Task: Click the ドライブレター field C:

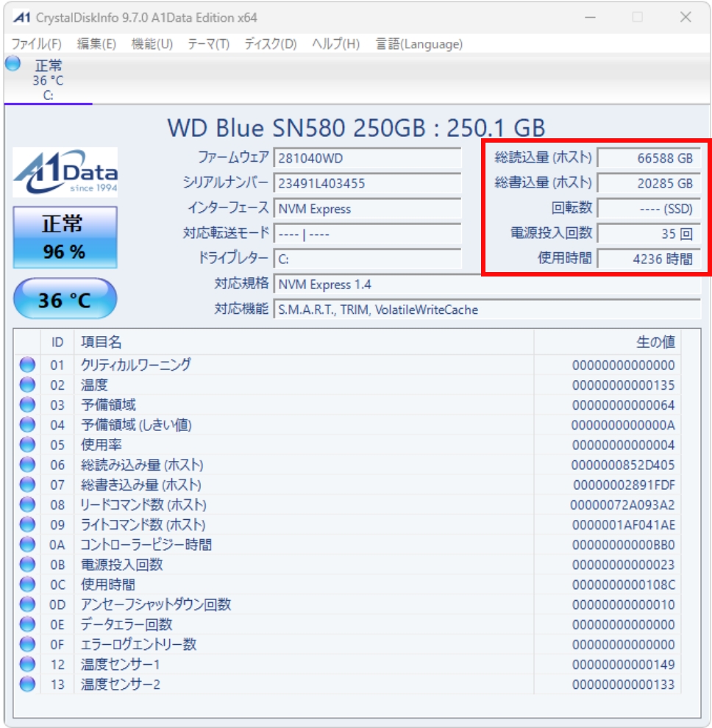Action: [x=367, y=259]
